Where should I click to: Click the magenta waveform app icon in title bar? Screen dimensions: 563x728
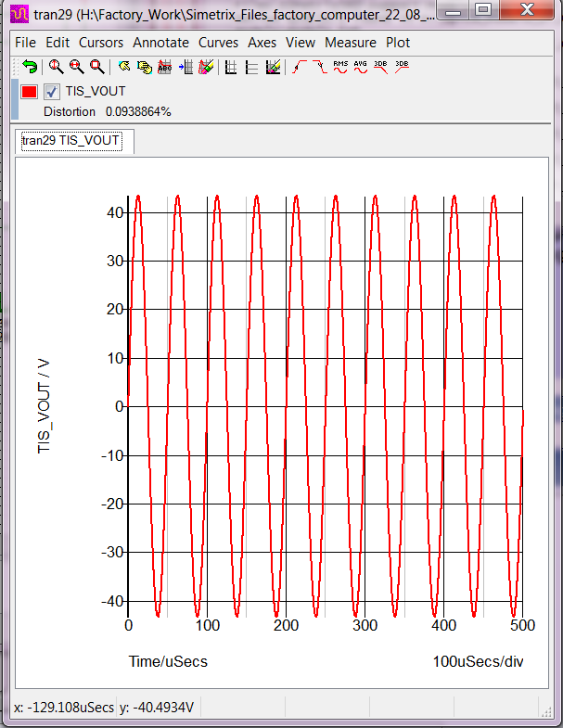[19, 14]
